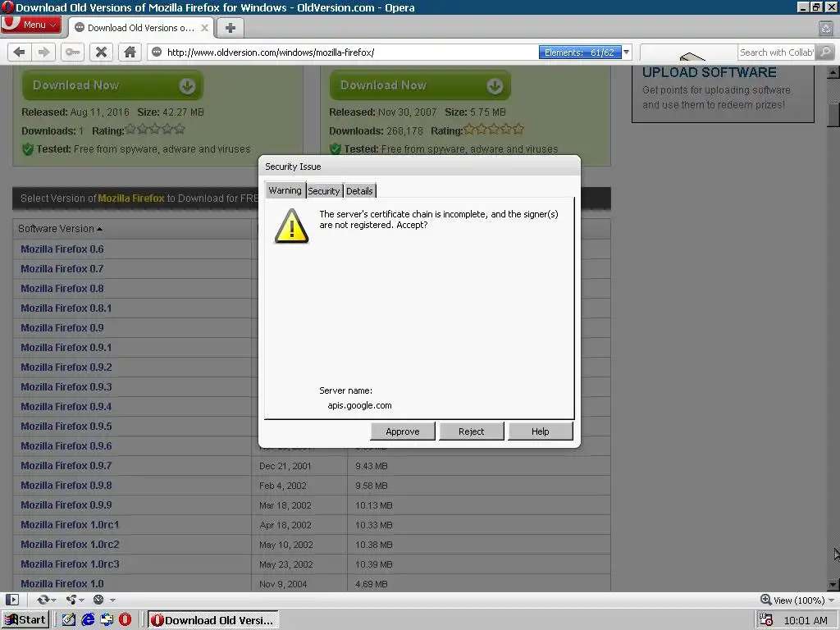Open the Opera Turbo dropdown arrow

click(x=112, y=600)
